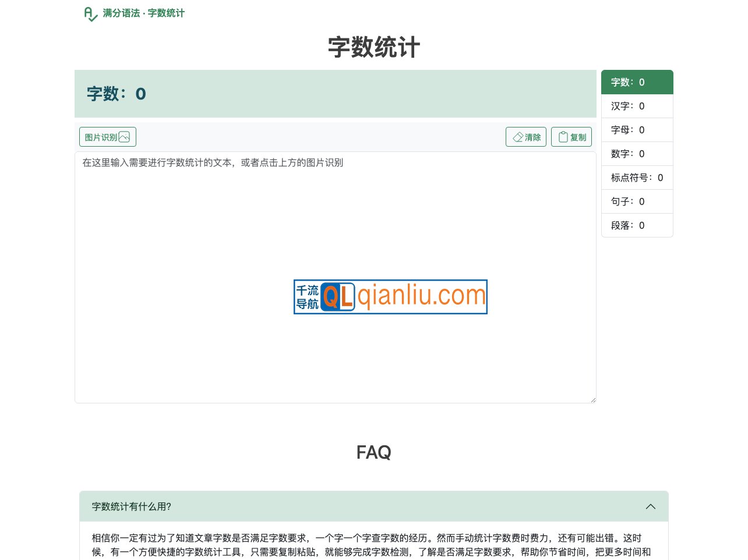Select the highlighted 字数 stat in sidebar
Screen dimensions: 748x560
click(x=637, y=82)
